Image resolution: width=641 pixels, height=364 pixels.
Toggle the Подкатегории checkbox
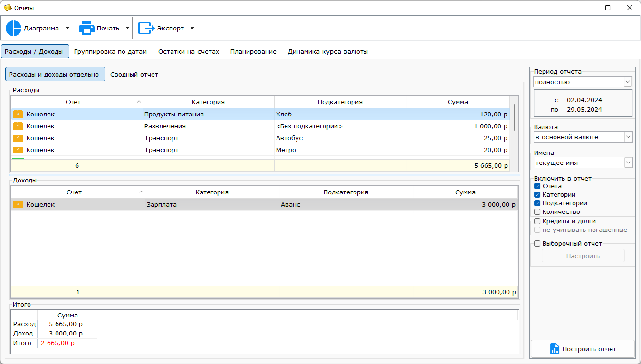pos(537,203)
